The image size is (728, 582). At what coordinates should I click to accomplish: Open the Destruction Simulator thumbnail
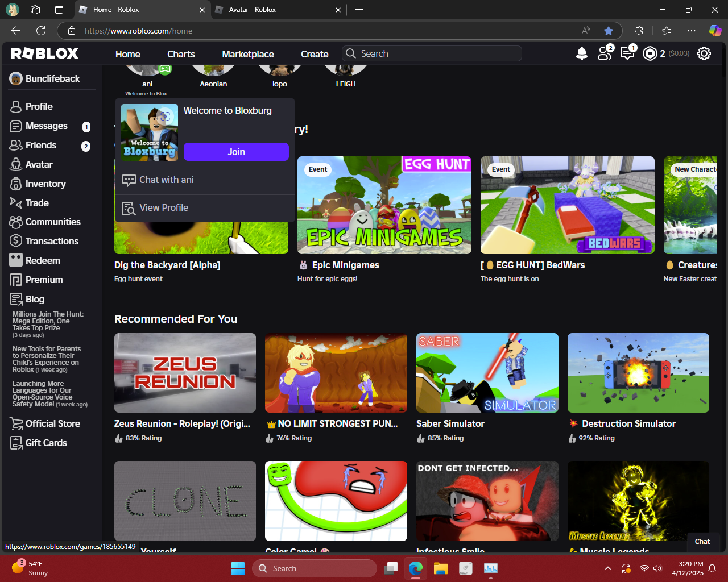coord(638,373)
